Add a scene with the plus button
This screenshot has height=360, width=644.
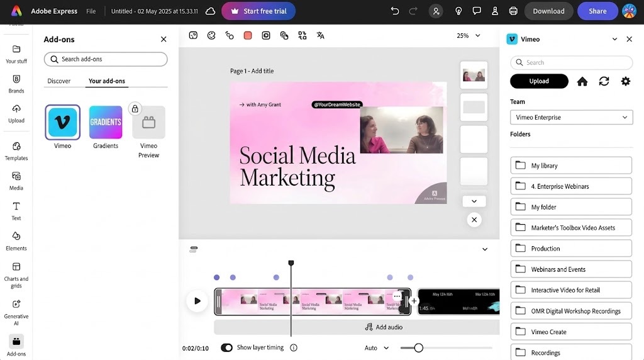pos(414,301)
